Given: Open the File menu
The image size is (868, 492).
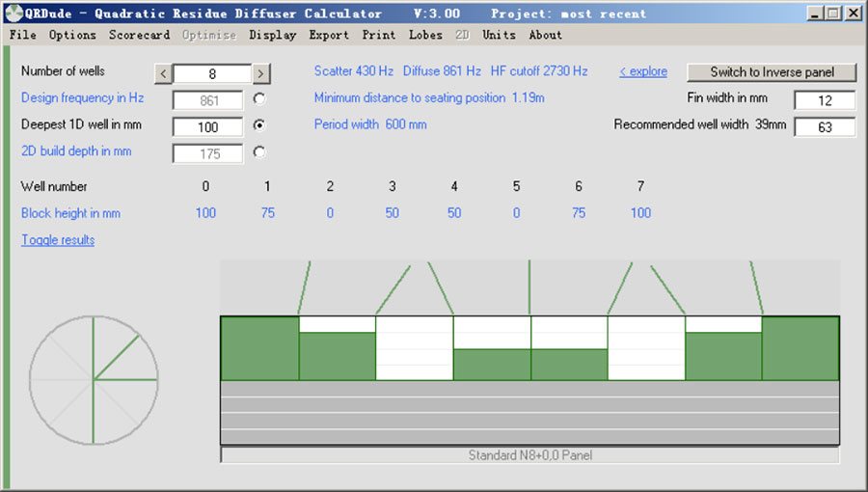Looking at the screenshot, I should click(22, 35).
